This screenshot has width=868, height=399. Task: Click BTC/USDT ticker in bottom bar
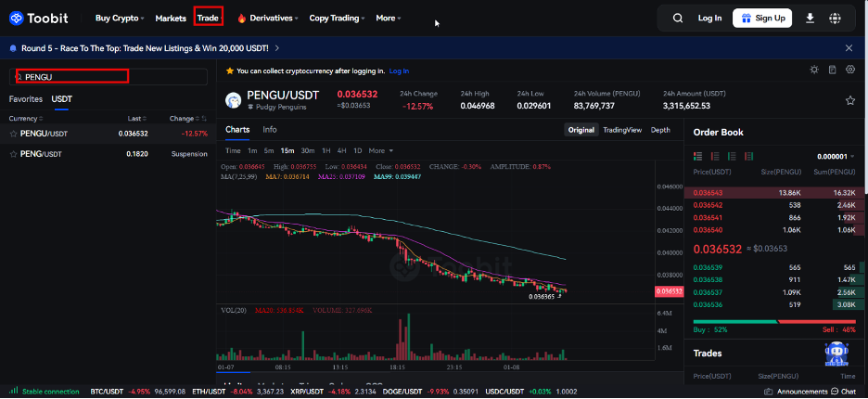click(137, 392)
